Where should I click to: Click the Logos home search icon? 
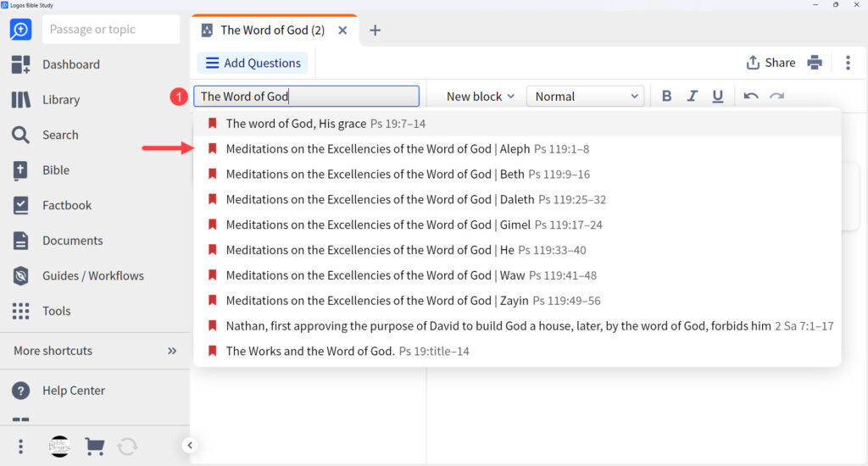20,30
